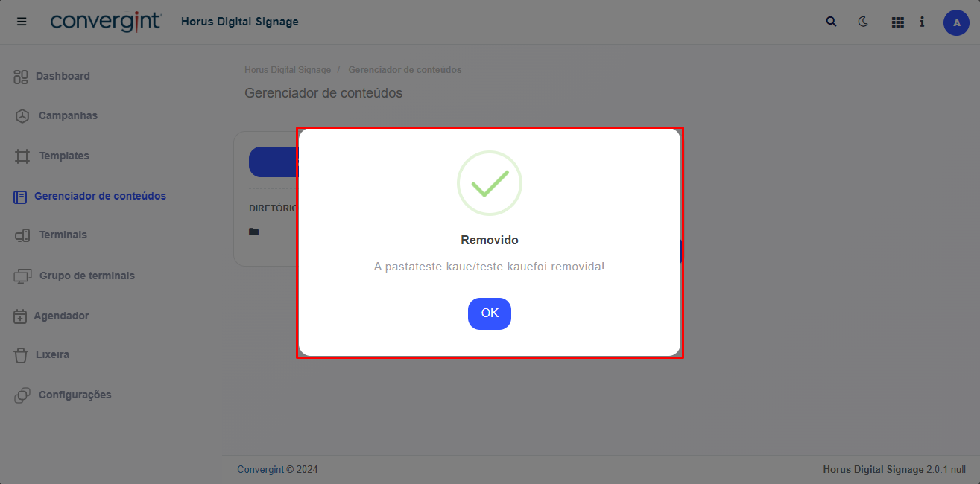Select the Agendador calendar icon
980x484 pixels.
tap(20, 316)
